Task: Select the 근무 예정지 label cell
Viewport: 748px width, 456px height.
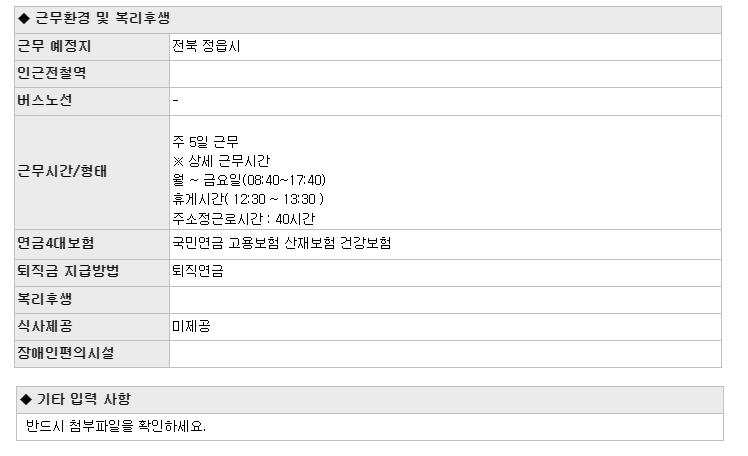Action: point(92,47)
